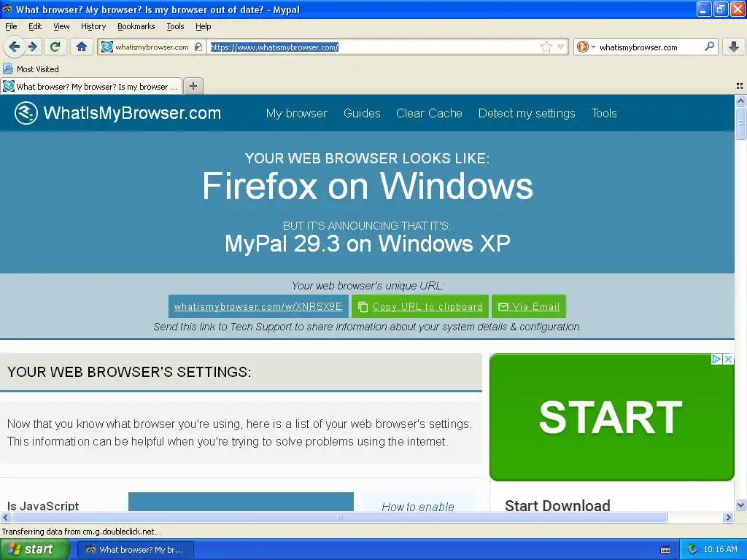Click the Start Download ad text
This screenshot has height=560, width=747.
557,505
